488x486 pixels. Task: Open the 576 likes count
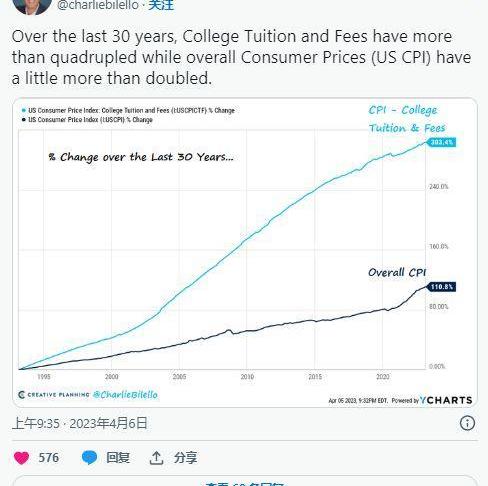(49, 458)
